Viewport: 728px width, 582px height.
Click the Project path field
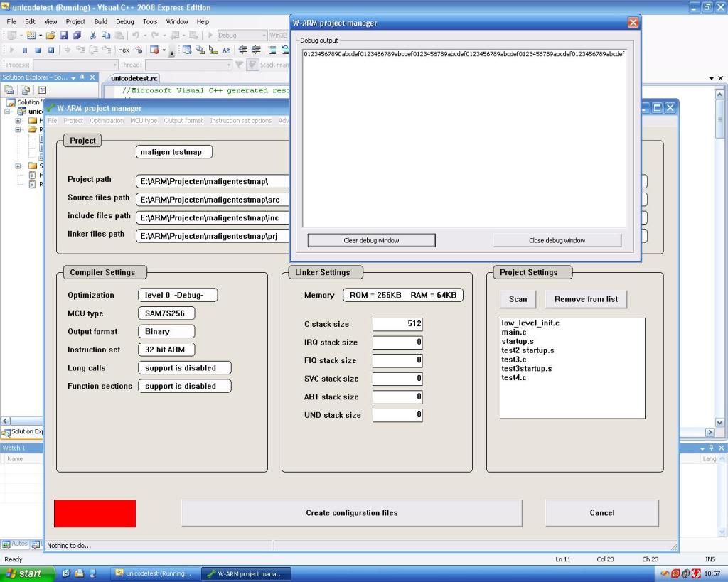(x=213, y=181)
